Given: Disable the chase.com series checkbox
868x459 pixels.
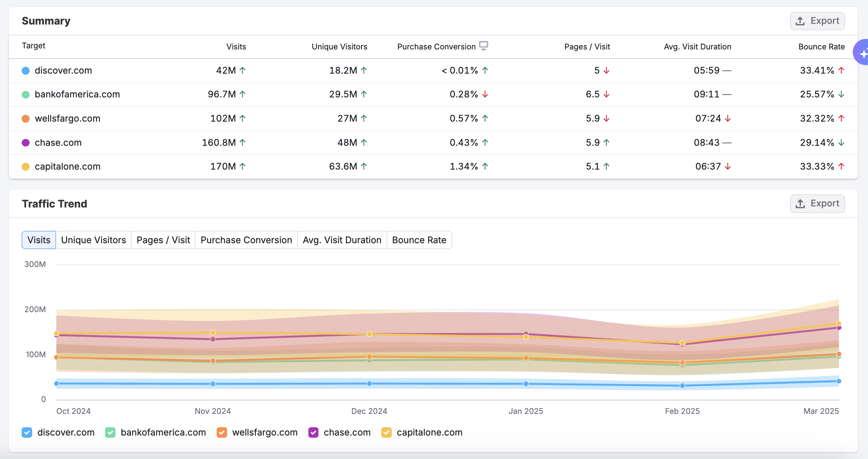Looking at the screenshot, I should [x=313, y=432].
